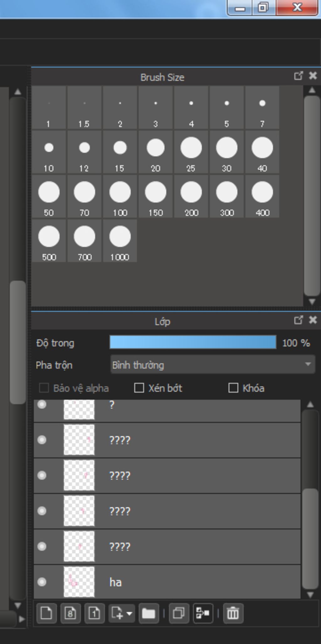Add a new color layer
Image resolution: width=321 pixels, height=644 pixels.
pyautogui.click(x=46, y=613)
